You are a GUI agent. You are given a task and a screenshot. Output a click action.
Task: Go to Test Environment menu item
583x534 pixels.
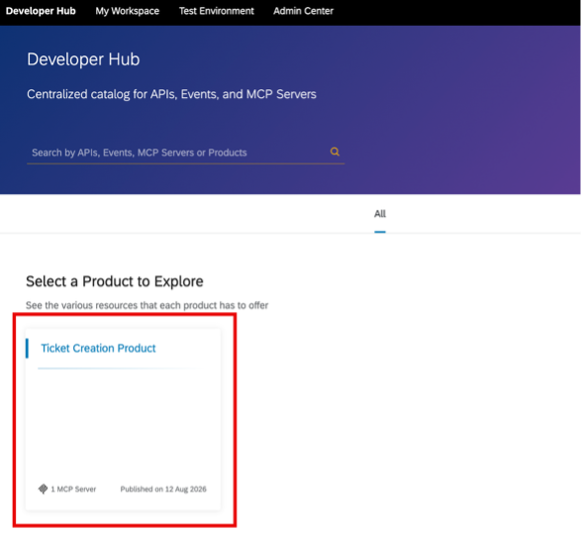pos(216,11)
